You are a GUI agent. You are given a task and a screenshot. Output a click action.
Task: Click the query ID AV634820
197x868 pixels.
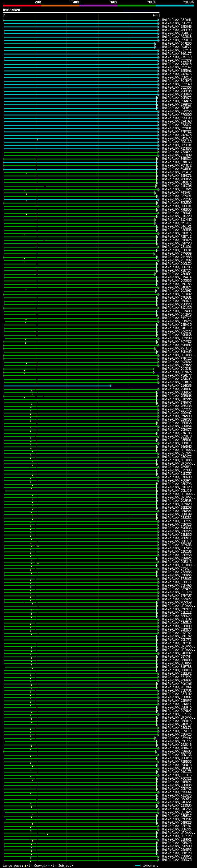(11, 10)
